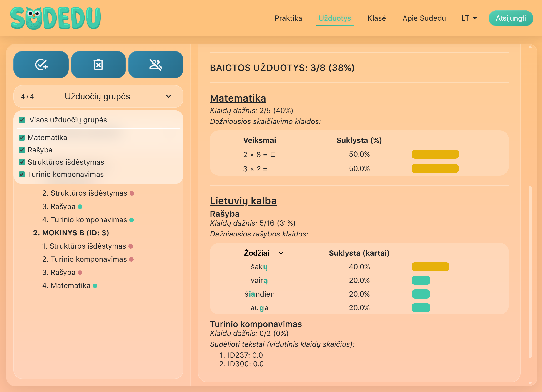Click the add-assignment checkmark icon

41,65
